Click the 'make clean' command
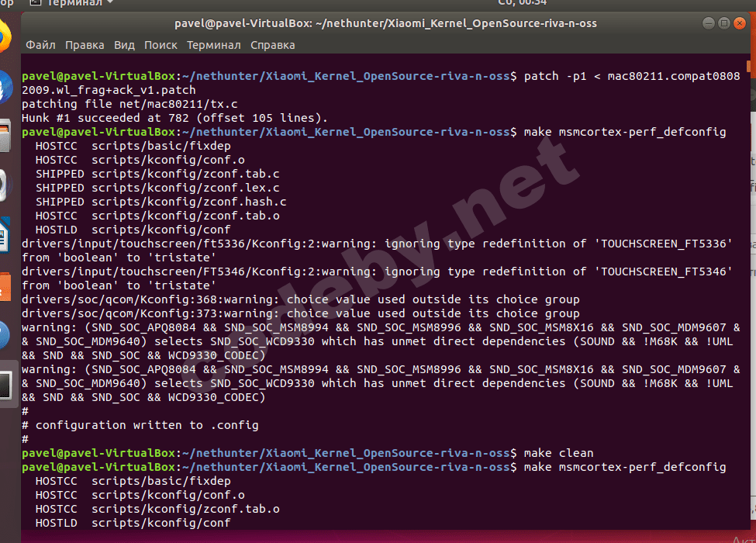Screen dimensions: 756x543 click(x=558, y=454)
